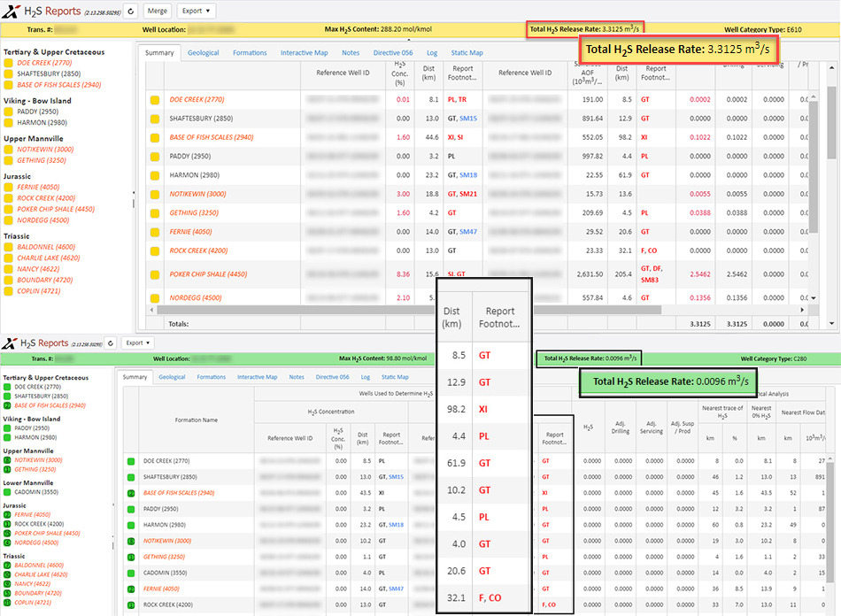Click the green marker beside PADDY (2950) lower row
The height and width of the screenshot is (616, 841).
tap(131, 509)
